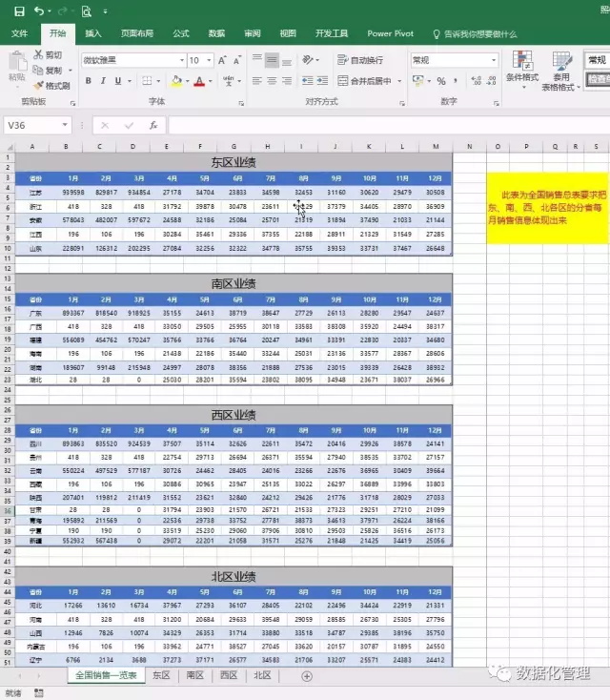Click the Tell Me (告诉我你想要做什么) box

(476, 34)
